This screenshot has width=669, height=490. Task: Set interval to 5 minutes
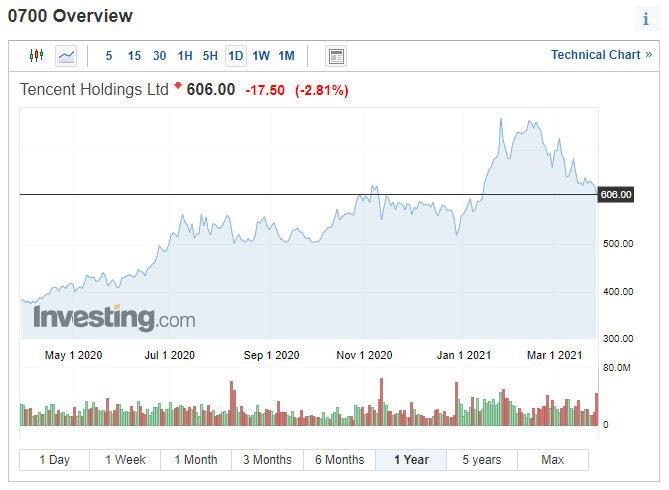pyautogui.click(x=109, y=56)
